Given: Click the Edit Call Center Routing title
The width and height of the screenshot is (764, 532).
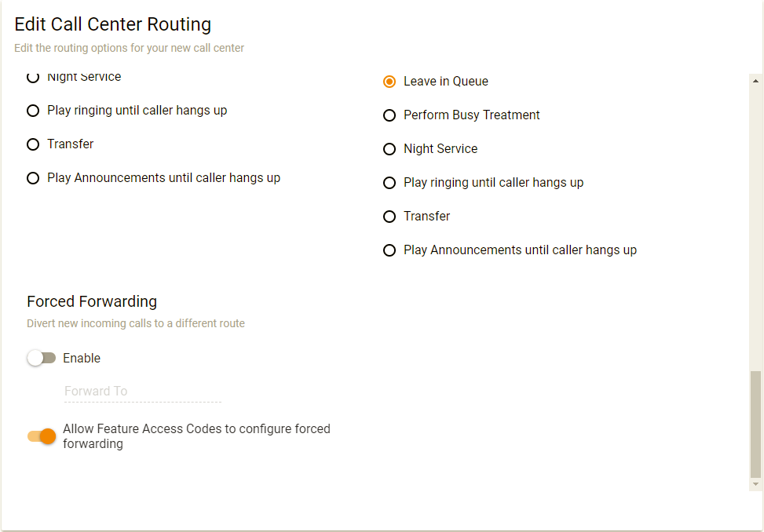Looking at the screenshot, I should 112,25.
